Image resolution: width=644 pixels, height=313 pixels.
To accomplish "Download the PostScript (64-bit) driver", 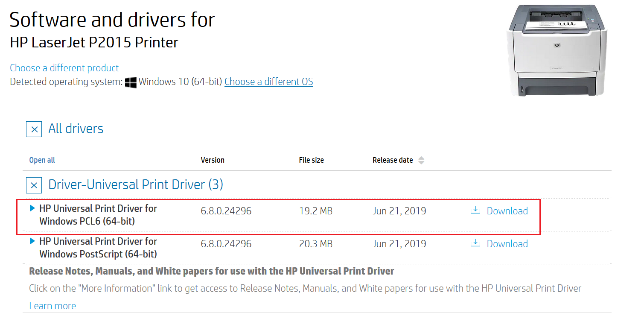I will point(507,244).
